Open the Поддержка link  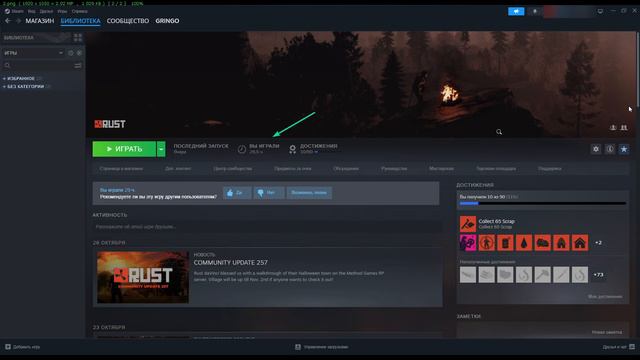pos(549,169)
